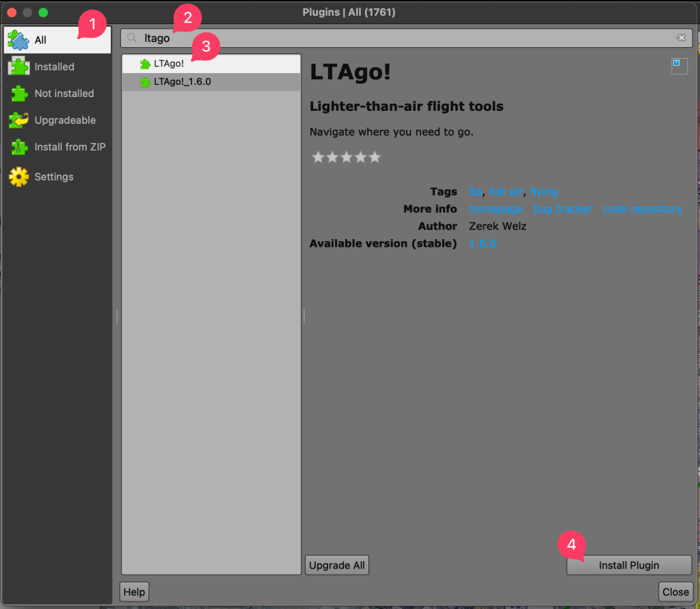Click the Upgrade All button
This screenshot has height=609, width=700.
click(x=336, y=565)
